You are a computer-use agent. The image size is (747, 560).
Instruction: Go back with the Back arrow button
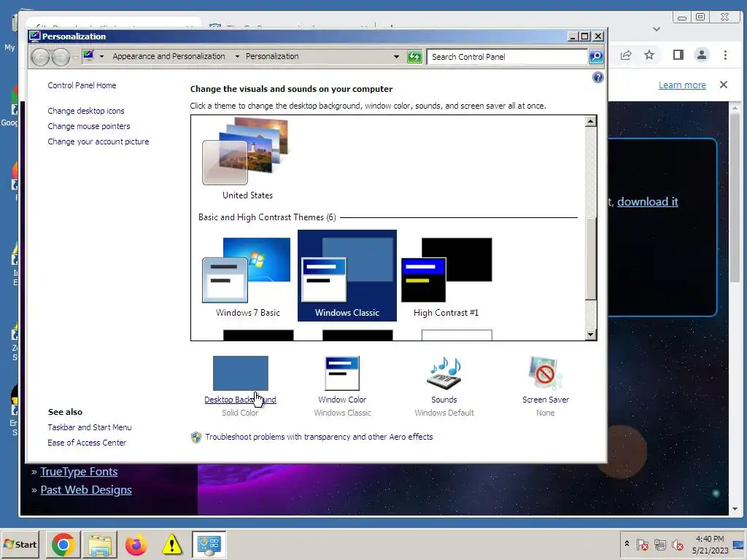41,57
